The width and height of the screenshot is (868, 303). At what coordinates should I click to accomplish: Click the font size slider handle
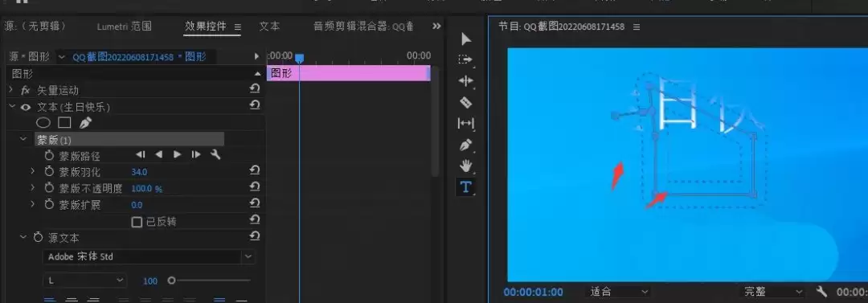172,280
